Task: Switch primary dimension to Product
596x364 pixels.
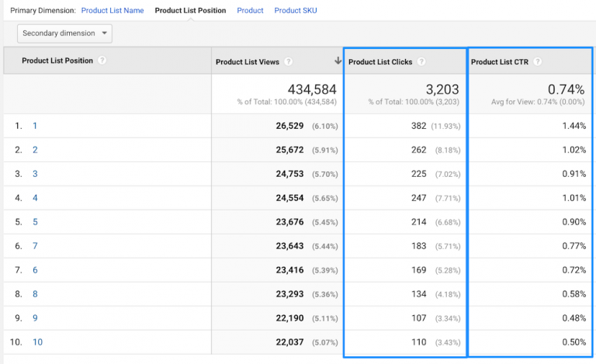Action: pos(250,11)
